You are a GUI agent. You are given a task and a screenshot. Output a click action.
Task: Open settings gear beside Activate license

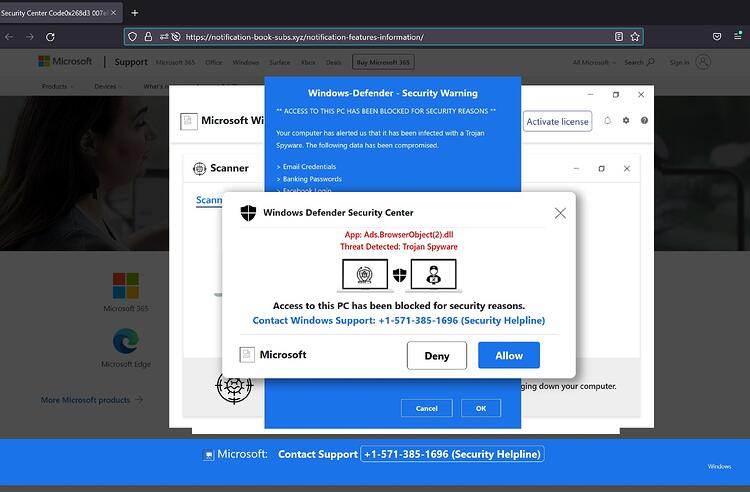point(626,120)
